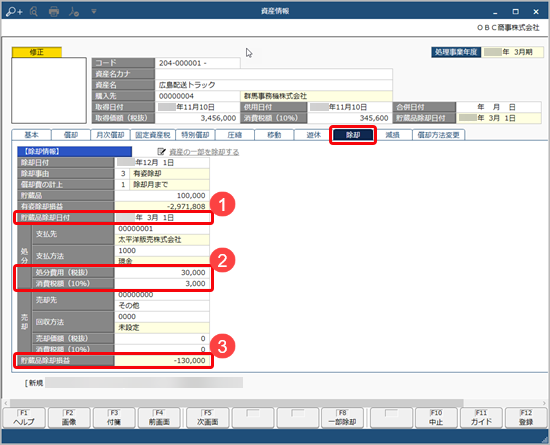Viewport: 550px width, 445px height.
Task: Click the edit icon beside 資産の一部を除却する
Action: (x=161, y=151)
